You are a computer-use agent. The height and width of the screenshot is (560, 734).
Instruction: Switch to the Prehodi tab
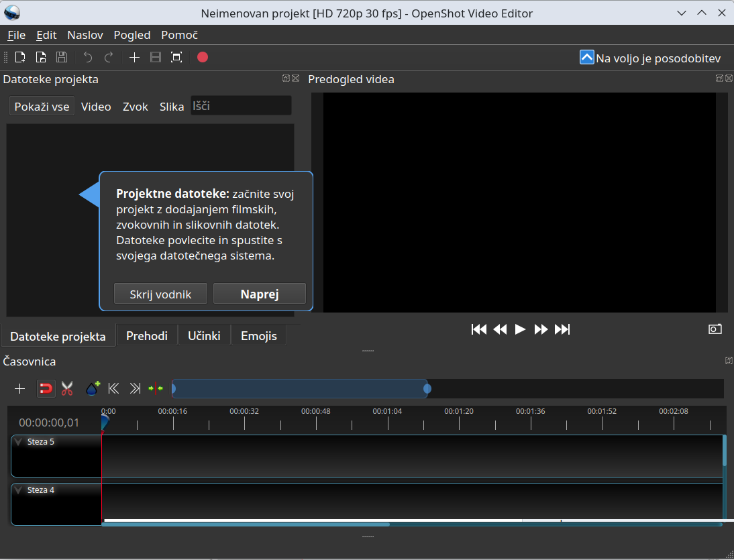(147, 336)
